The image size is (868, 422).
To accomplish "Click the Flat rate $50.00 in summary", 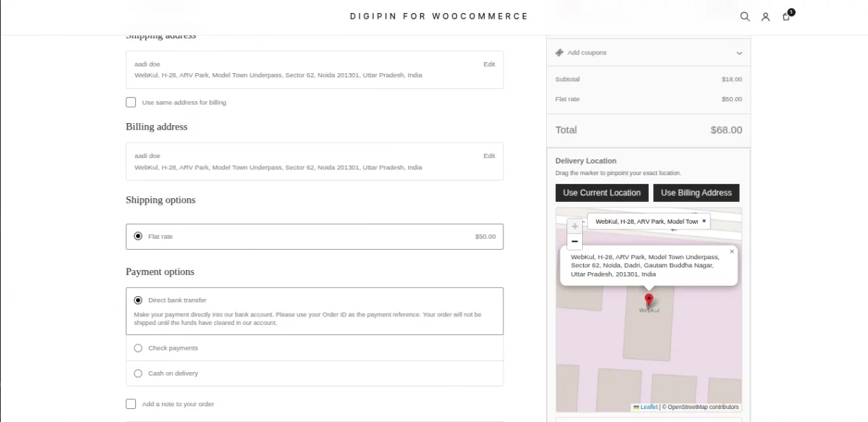I will point(732,99).
